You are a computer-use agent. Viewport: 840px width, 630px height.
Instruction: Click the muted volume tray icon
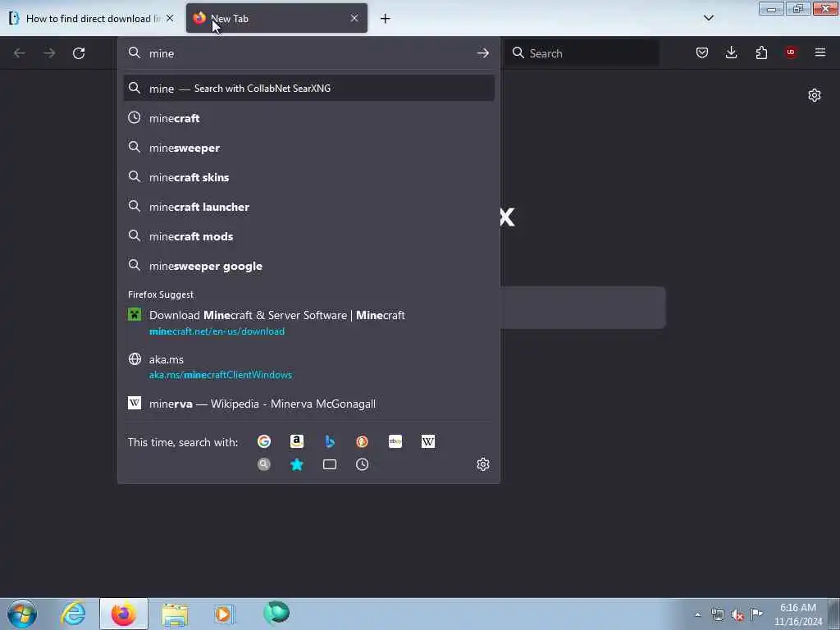point(737,614)
